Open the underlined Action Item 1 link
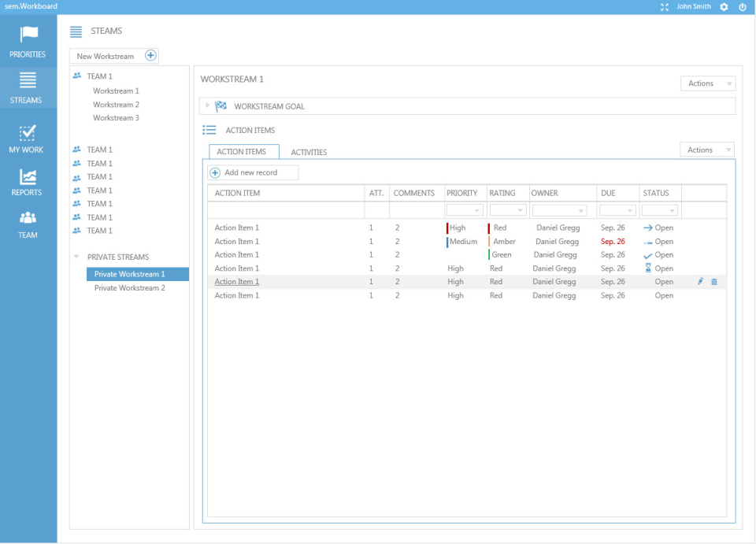Screen dimensions: 756x544 click(x=237, y=282)
